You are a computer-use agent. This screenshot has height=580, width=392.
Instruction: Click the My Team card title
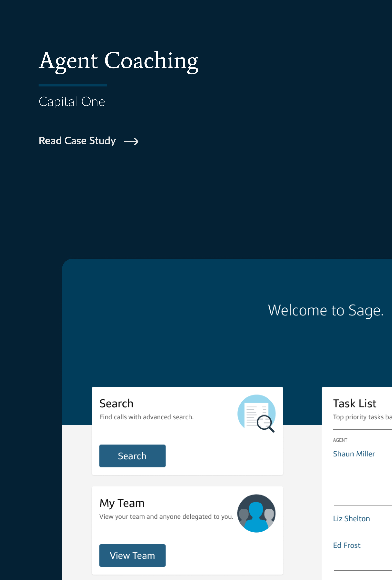tap(122, 503)
